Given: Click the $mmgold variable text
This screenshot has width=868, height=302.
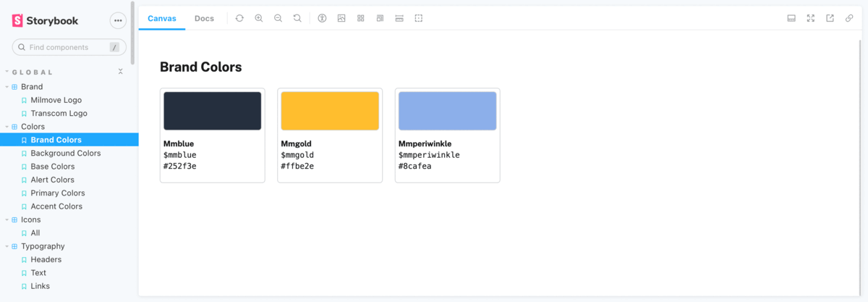Looking at the screenshot, I should point(297,155).
